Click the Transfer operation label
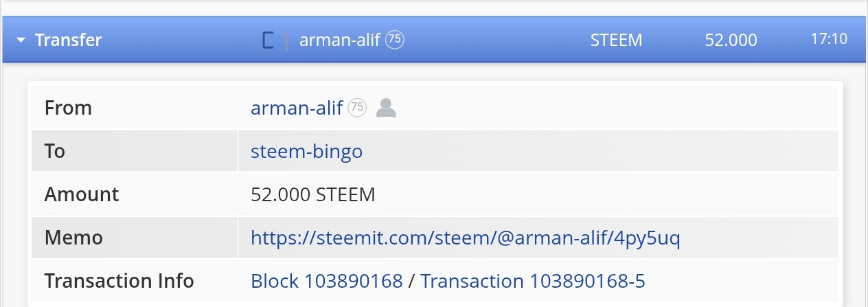This screenshot has width=868, height=307. [x=68, y=40]
